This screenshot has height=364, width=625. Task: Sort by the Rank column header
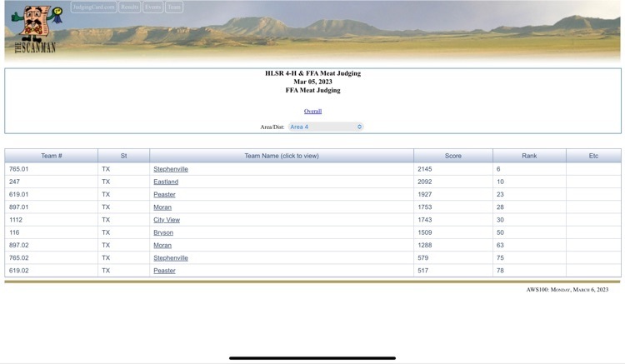point(529,156)
